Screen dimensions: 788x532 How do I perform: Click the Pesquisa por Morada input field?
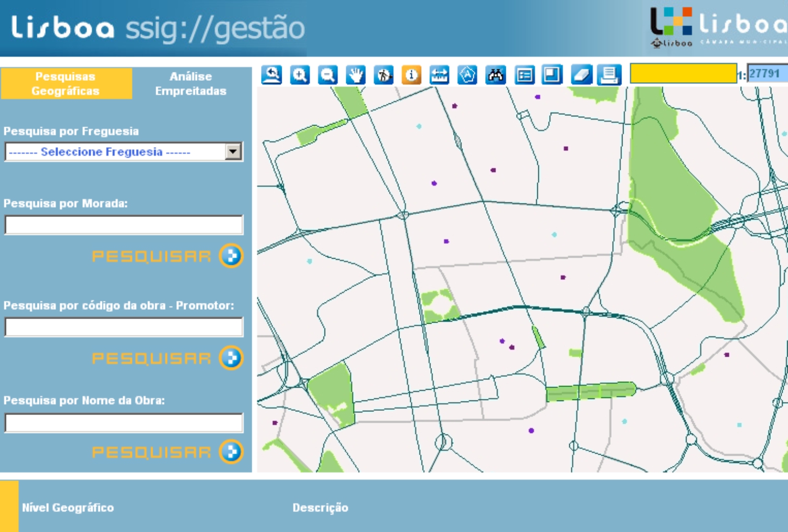(124, 225)
